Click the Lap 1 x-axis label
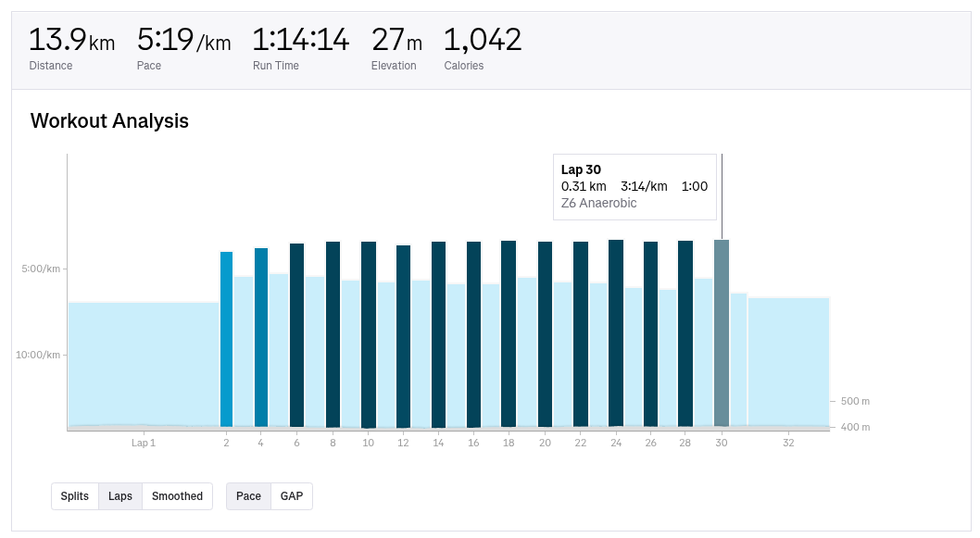 tap(144, 443)
